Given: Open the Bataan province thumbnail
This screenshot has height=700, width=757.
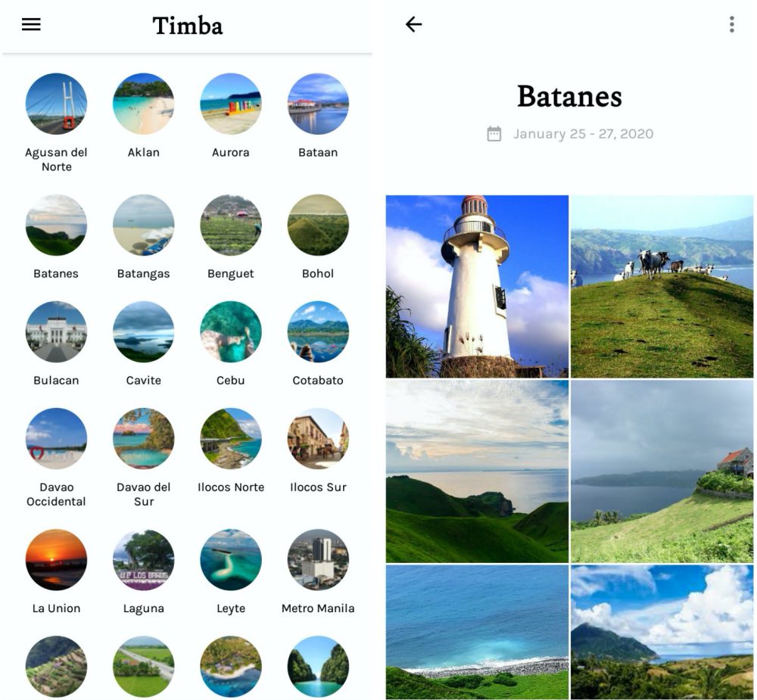Looking at the screenshot, I should 318,104.
